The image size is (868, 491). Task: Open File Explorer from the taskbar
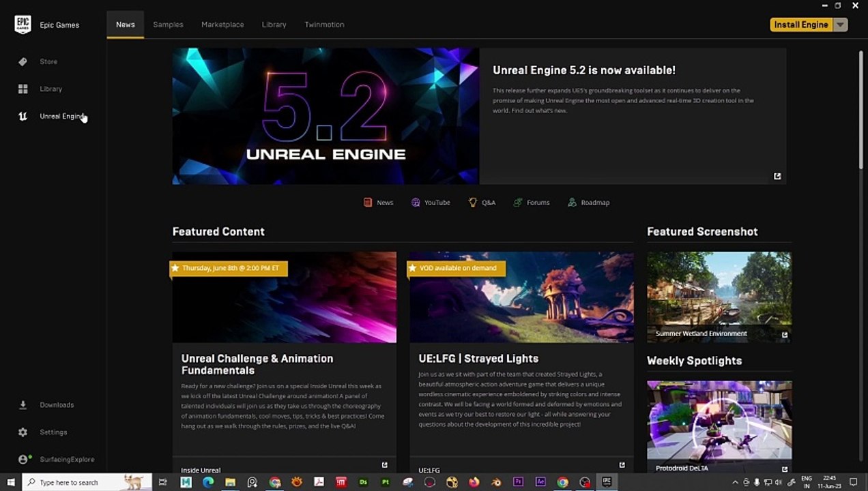pyautogui.click(x=230, y=482)
